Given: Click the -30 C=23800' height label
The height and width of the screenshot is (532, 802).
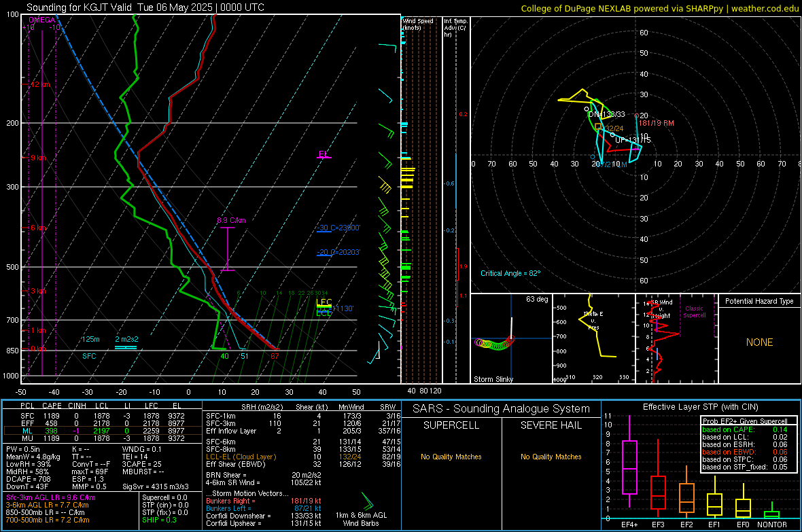Looking at the screenshot, I should 338,228.
